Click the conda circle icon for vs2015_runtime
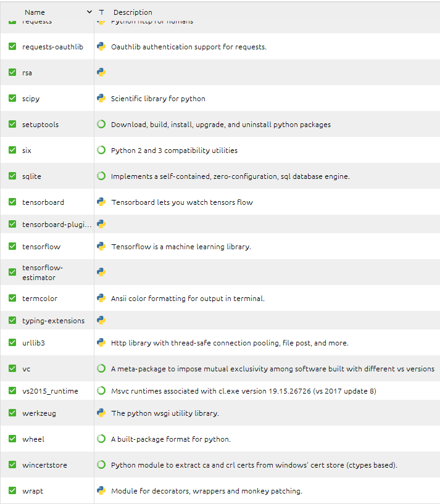440x504 pixels. [101, 390]
